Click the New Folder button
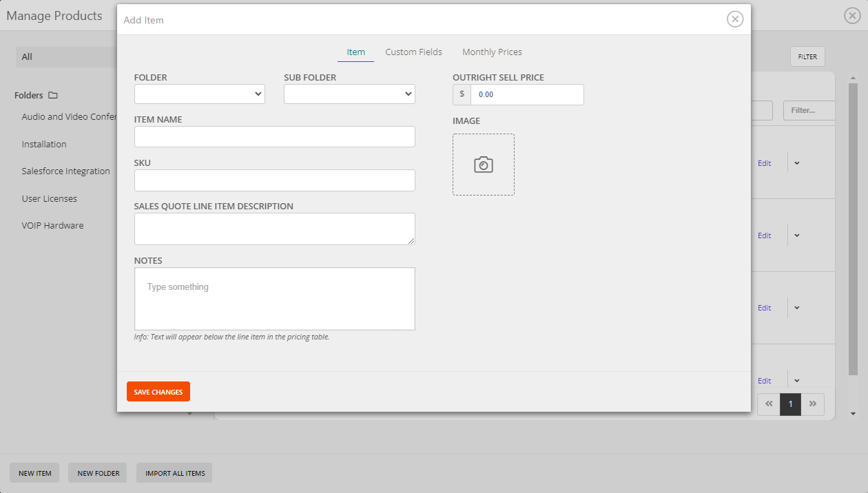 [98, 473]
